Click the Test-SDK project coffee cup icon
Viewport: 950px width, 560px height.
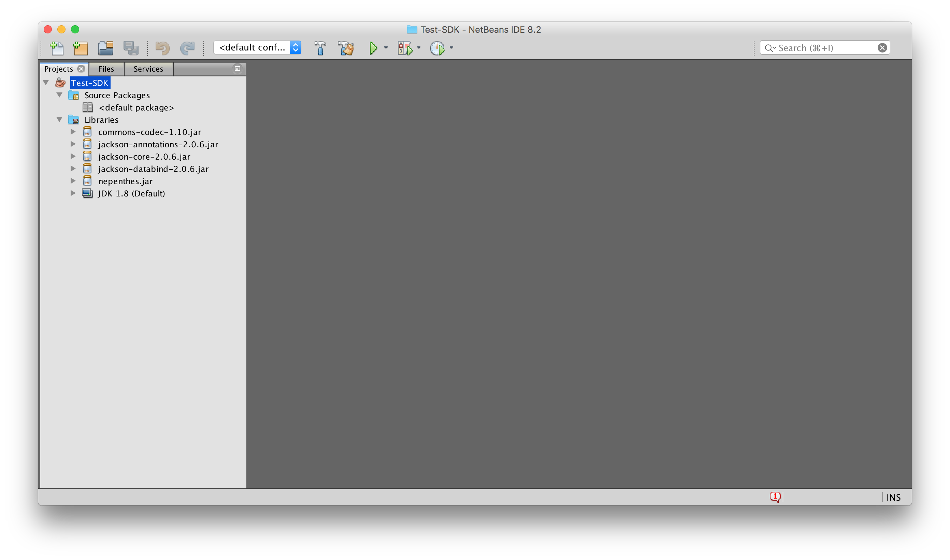(x=60, y=83)
